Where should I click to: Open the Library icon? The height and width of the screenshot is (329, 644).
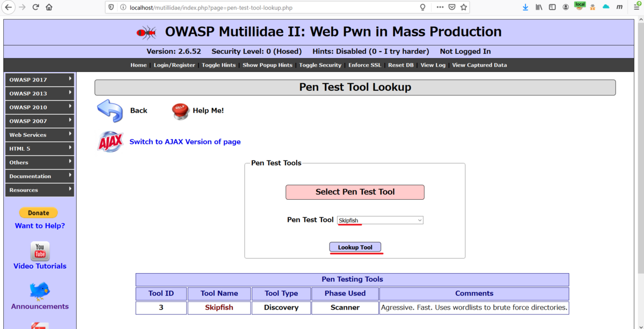pyautogui.click(x=539, y=8)
